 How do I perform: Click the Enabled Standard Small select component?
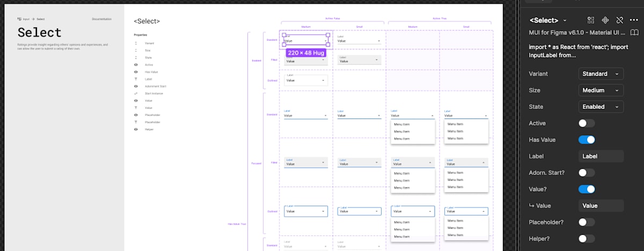click(359, 40)
